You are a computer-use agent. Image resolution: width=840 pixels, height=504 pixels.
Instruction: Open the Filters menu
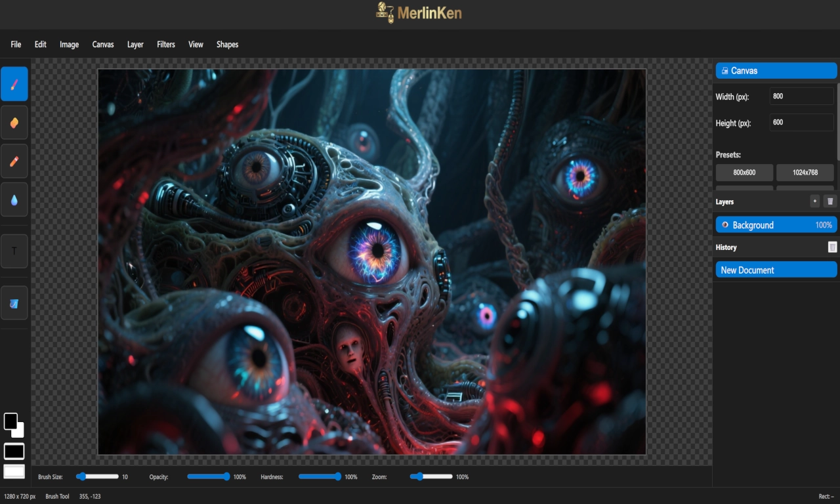tap(165, 45)
